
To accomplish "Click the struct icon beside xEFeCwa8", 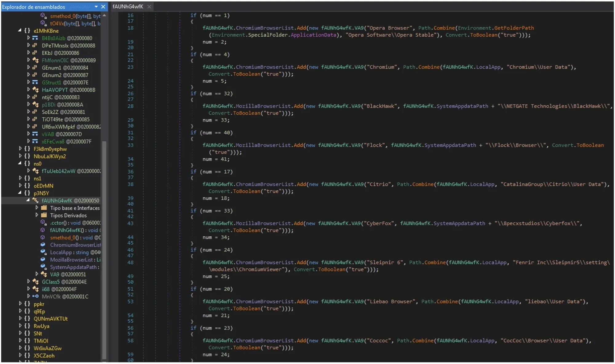I will (35, 141).
